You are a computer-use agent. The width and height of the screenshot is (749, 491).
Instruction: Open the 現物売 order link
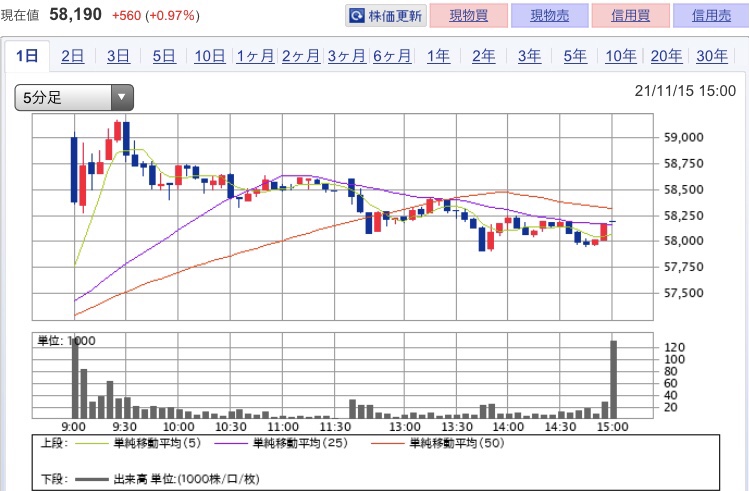point(549,16)
